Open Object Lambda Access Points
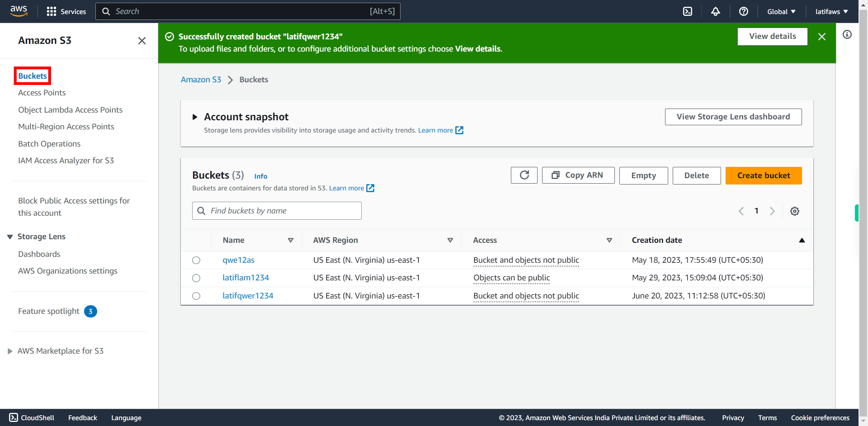The height and width of the screenshot is (426, 868). 71,110
